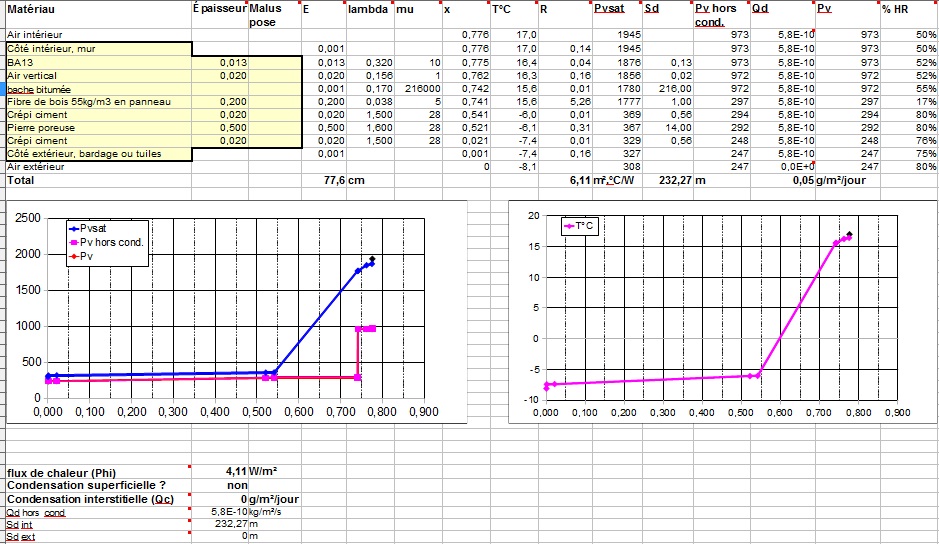This screenshot has width=939, height=544.
Task: Click the 'Qd' column header
Action: [x=783, y=16]
